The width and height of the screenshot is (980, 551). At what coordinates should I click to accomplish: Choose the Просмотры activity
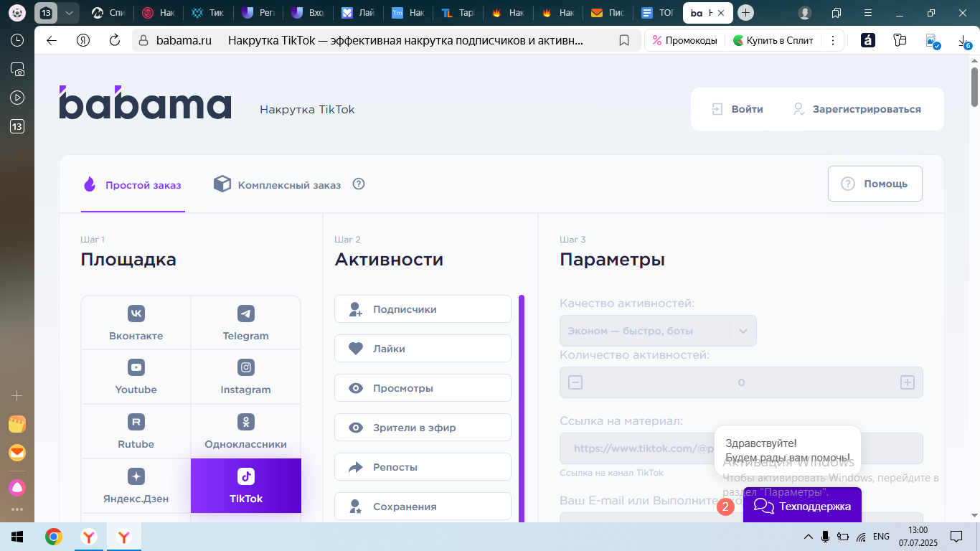(x=423, y=388)
